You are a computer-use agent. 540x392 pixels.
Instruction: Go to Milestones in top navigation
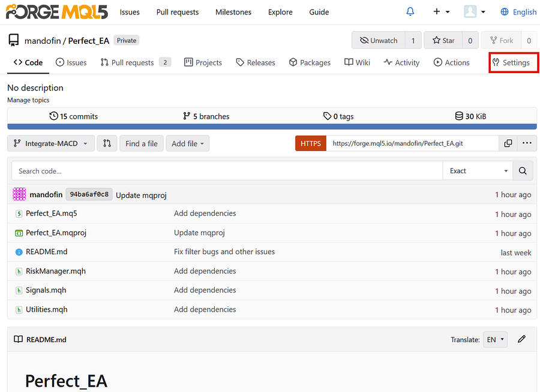(x=233, y=12)
